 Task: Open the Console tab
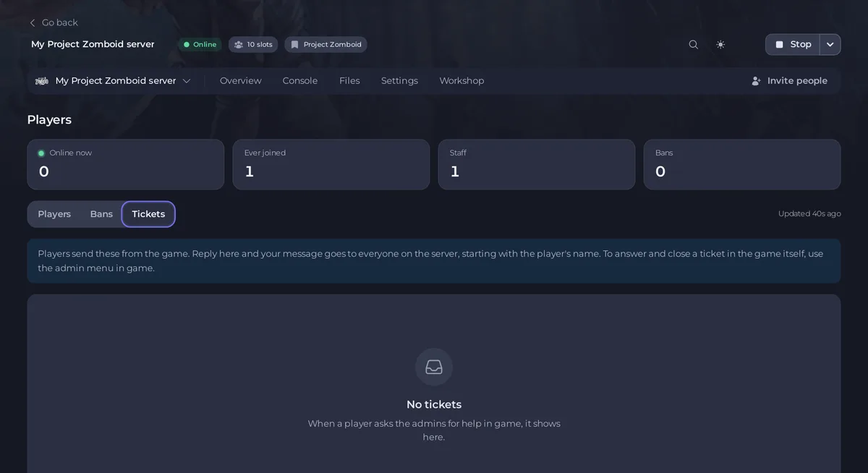pos(300,81)
